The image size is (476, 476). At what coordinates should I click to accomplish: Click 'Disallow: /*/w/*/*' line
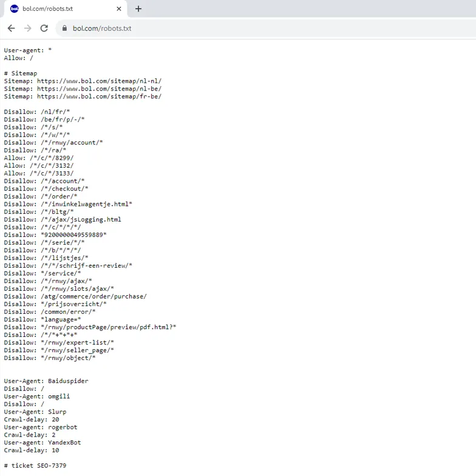pos(36,135)
